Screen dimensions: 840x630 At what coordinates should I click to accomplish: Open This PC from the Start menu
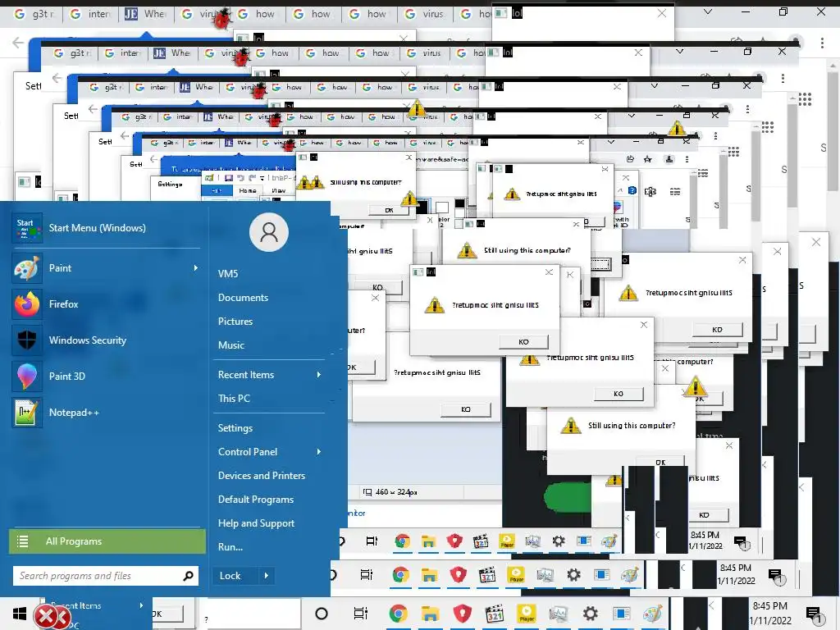234,399
